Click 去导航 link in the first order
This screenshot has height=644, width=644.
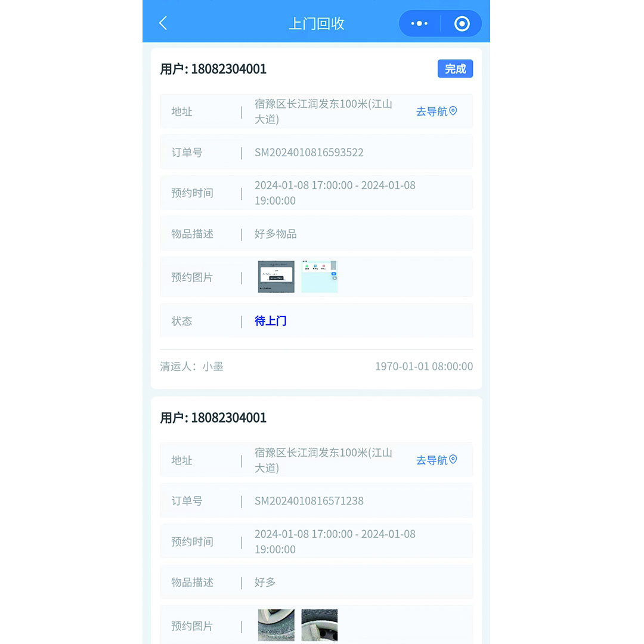(432, 112)
